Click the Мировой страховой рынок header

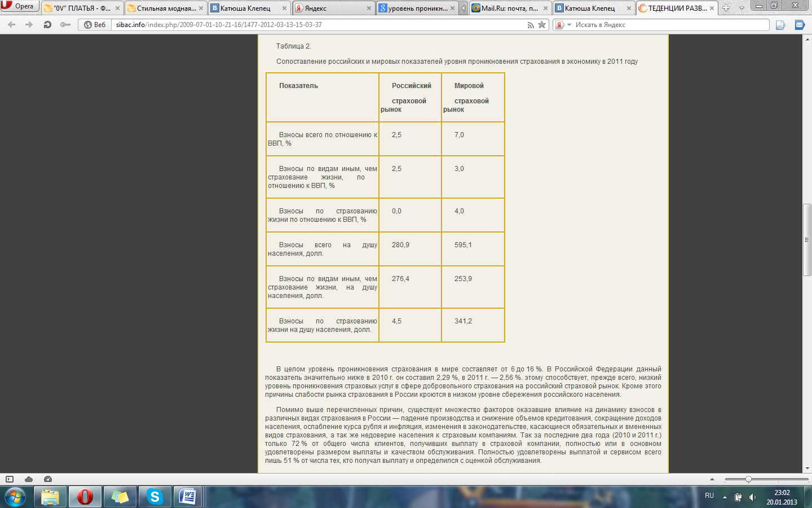click(473, 97)
